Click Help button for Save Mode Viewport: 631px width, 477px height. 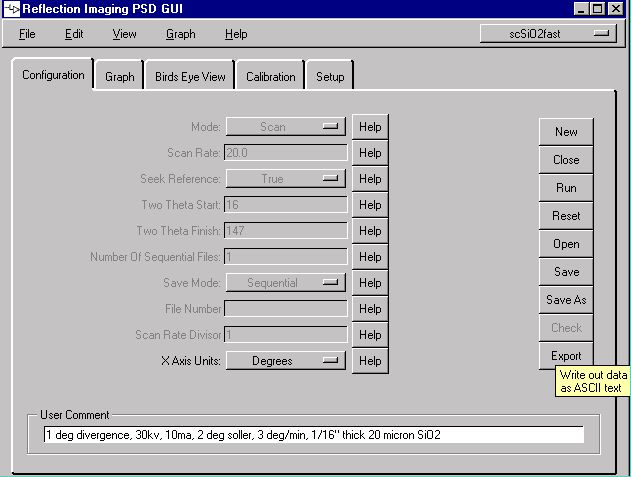click(370, 283)
